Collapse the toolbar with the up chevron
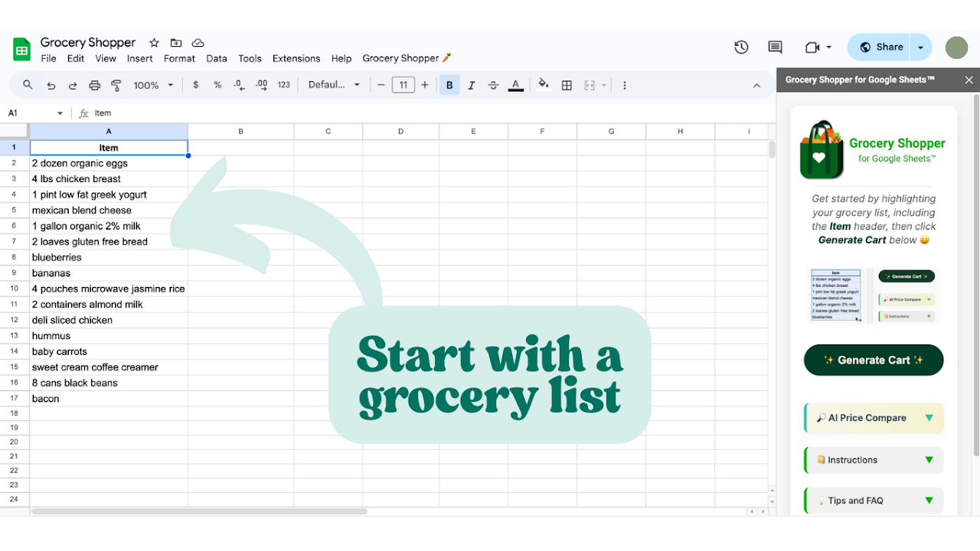The height and width of the screenshot is (551, 980). [x=757, y=85]
